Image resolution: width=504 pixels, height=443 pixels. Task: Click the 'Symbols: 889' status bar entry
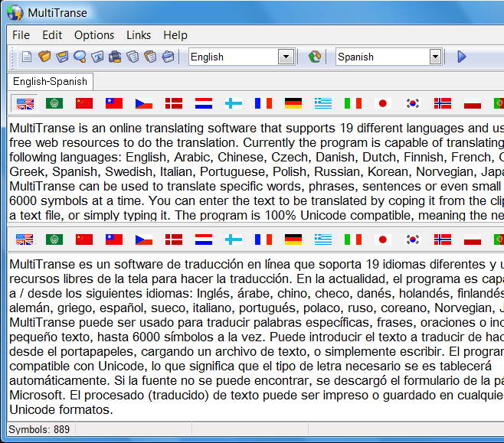pos(39,429)
